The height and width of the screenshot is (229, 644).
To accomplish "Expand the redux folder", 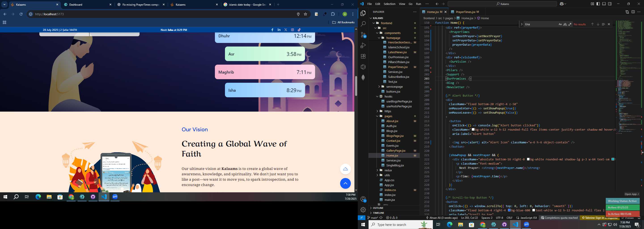I will tap(394, 170).
